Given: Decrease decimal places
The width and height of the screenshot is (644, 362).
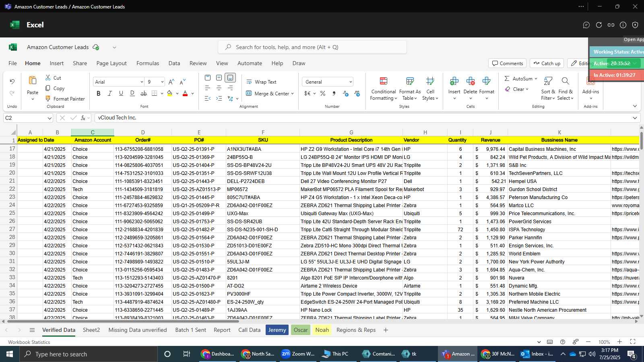Looking at the screenshot, I should pyautogui.click(x=357, y=93).
